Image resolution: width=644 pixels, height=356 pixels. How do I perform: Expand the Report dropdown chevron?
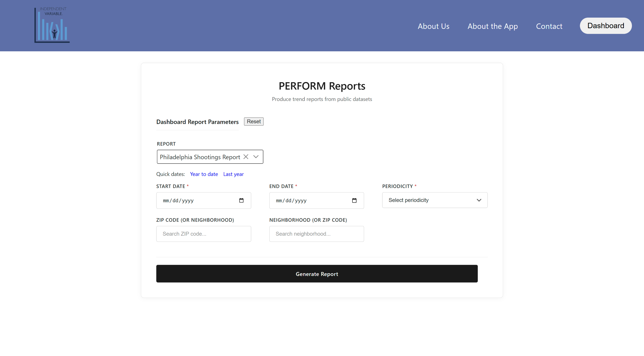point(256,157)
